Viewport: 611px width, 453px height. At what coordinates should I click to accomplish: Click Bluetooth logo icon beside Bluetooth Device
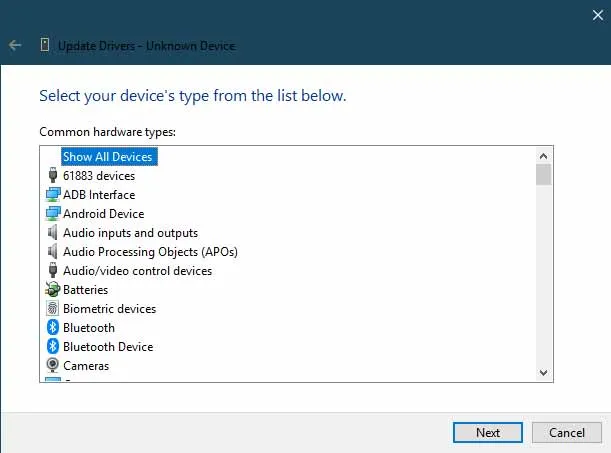(53, 346)
